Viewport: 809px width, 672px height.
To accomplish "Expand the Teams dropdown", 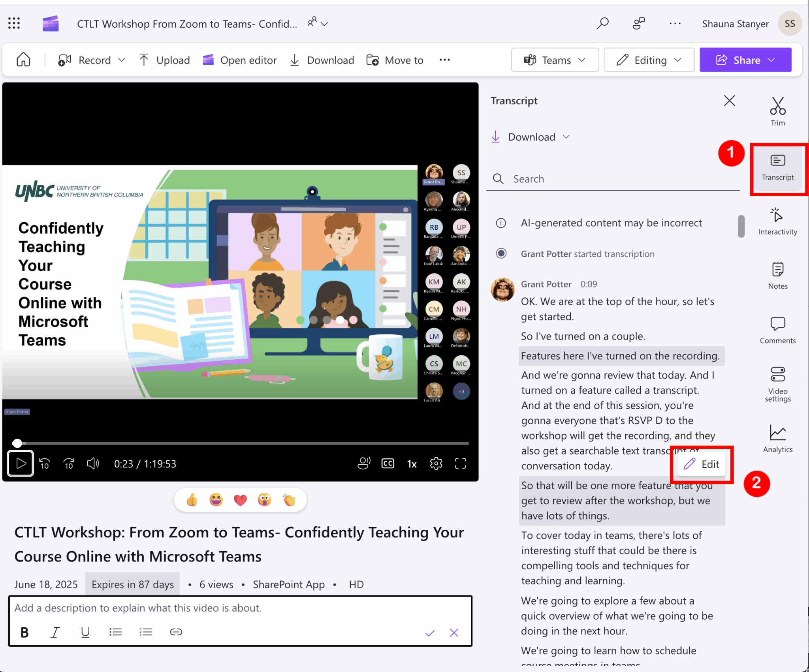I will [x=555, y=60].
